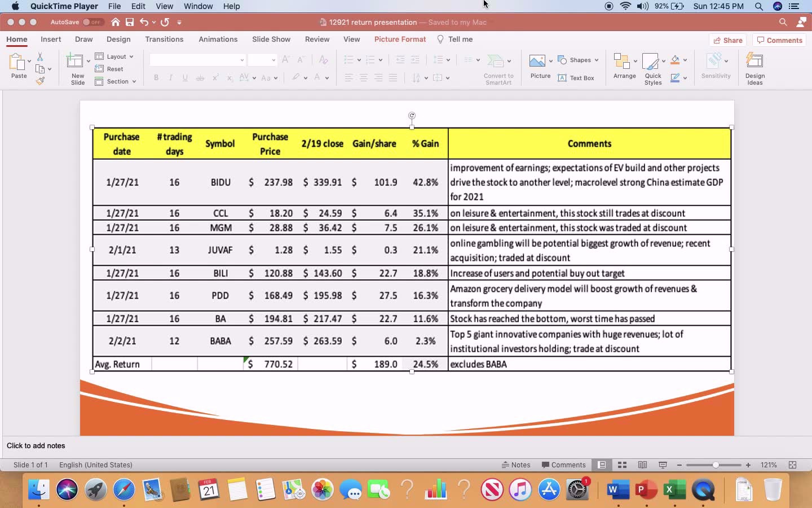Switch to the Design tab
Image resolution: width=812 pixels, height=508 pixels.
tap(118, 40)
